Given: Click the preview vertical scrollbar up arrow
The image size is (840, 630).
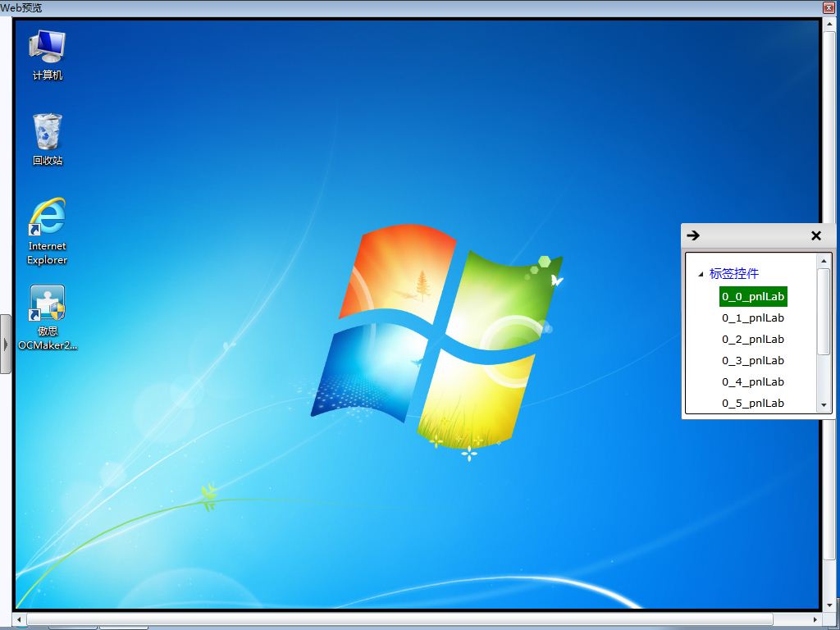Looking at the screenshot, I should click(x=829, y=24).
